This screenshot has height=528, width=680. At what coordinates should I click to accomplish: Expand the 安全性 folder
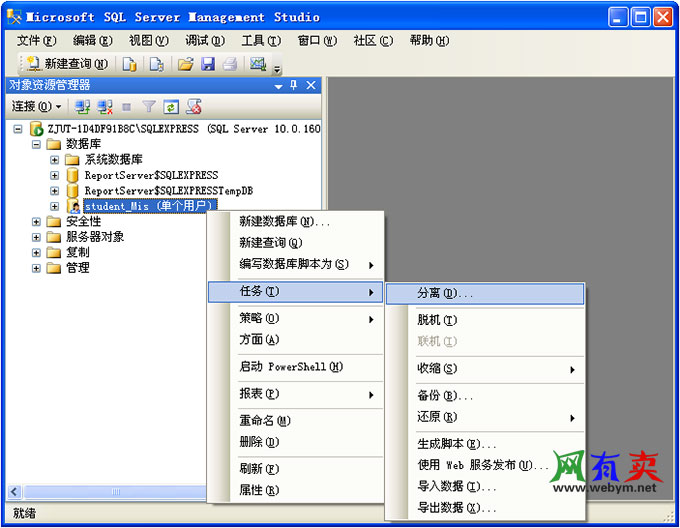pyautogui.click(x=36, y=222)
